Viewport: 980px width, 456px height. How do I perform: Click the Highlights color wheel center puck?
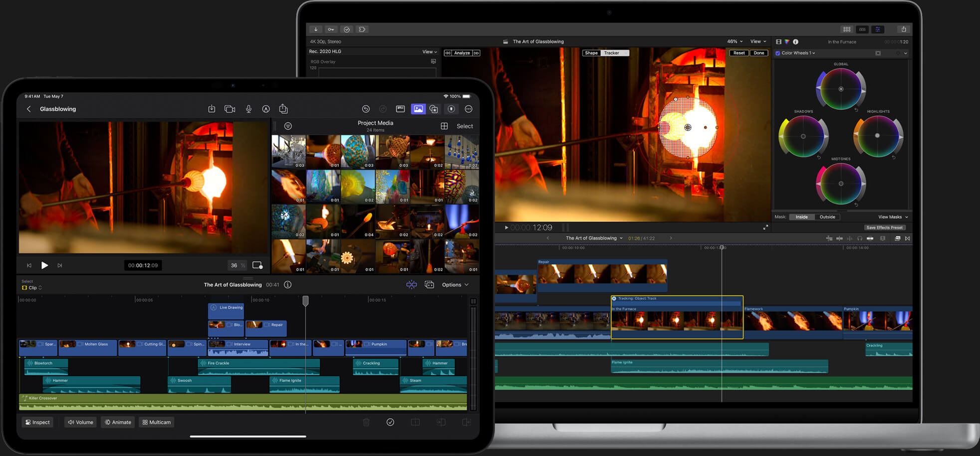pos(877,136)
